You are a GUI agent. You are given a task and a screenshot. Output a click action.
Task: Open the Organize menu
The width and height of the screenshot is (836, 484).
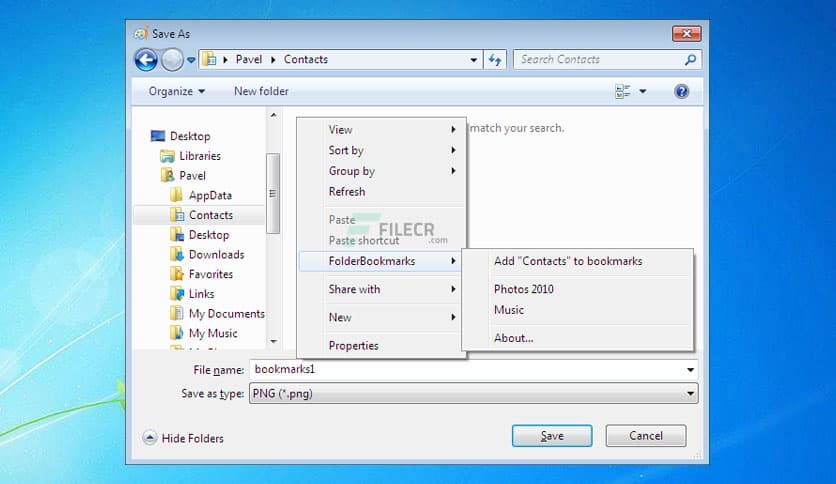(x=176, y=91)
